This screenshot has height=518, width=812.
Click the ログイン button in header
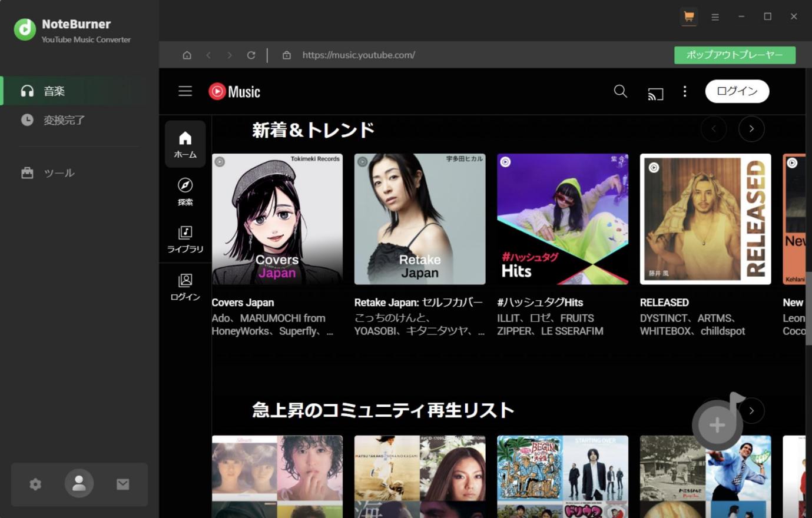click(737, 91)
